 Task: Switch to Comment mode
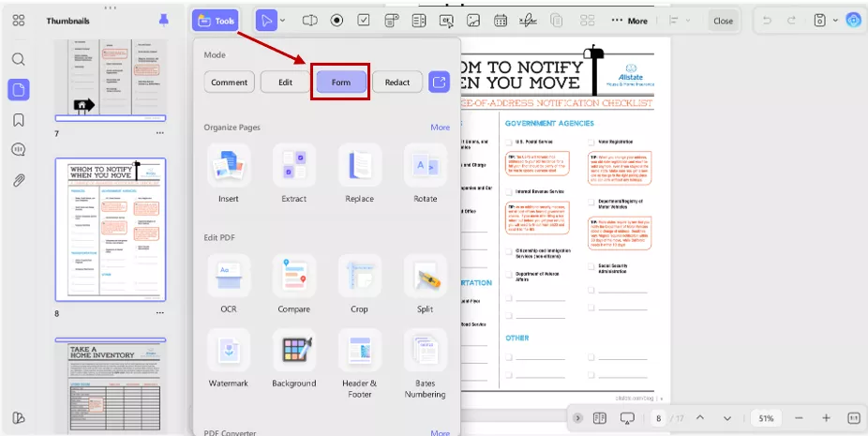[229, 82]
